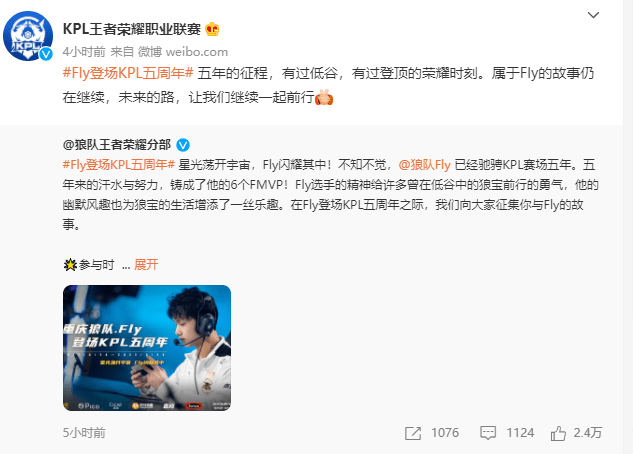Click the 1124 comment count
Viewport: 633px width, 454px height.
pos(520,433)
